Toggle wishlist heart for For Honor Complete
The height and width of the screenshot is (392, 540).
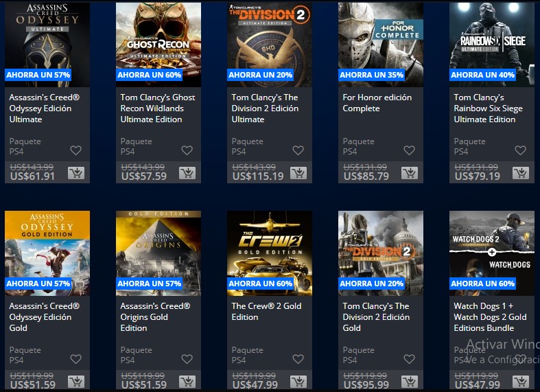pyautogui.click(x=409, y=150)
